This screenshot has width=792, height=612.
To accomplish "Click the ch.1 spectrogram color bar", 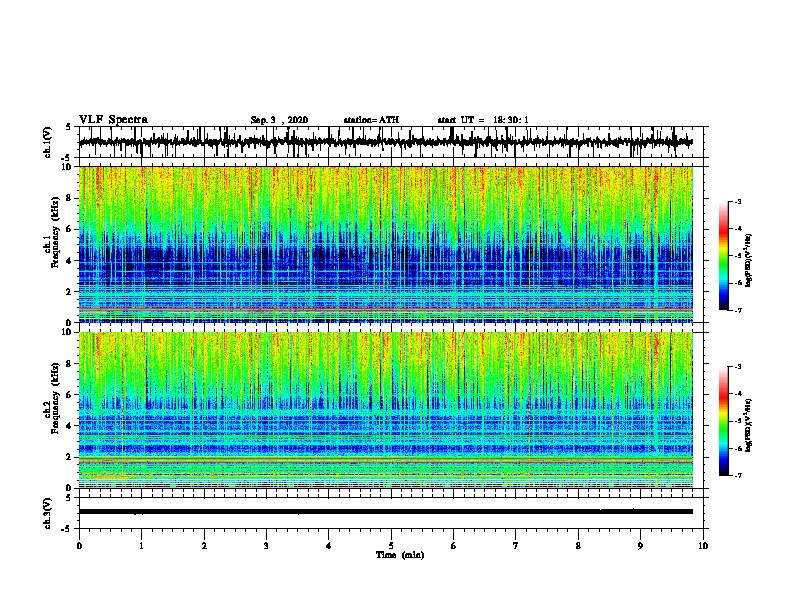I will pos(723,256).
